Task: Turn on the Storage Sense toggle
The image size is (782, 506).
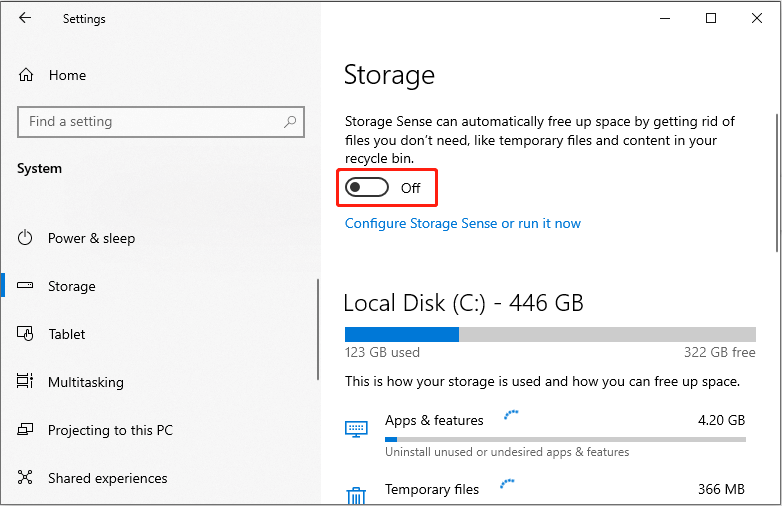Action: point(367,187)
